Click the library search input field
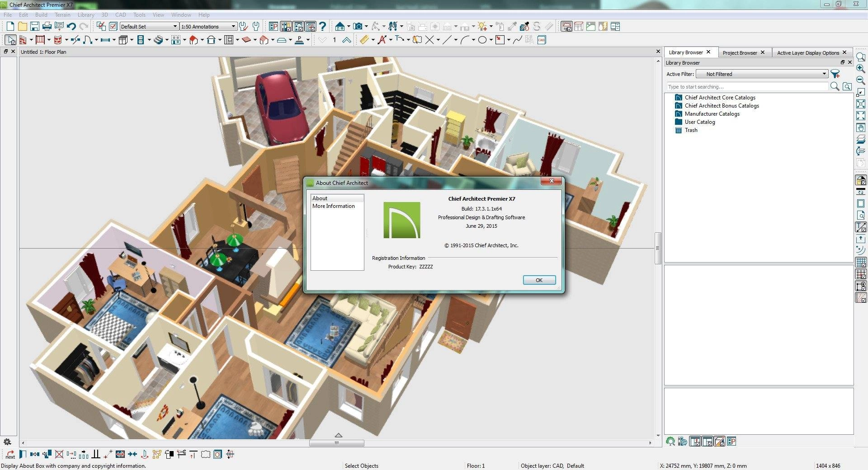868x470 pixels. coord(747,87)
